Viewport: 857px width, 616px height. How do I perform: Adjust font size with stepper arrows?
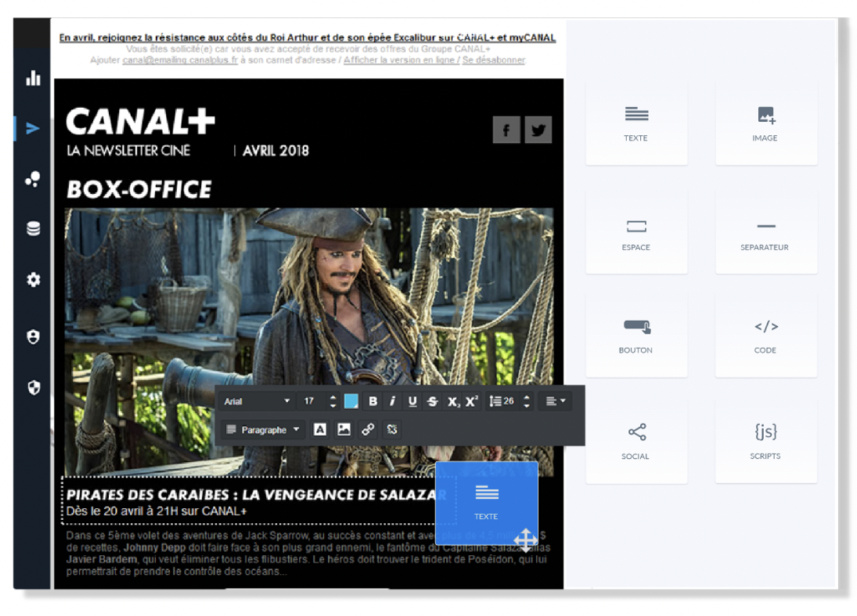pyautogui.click(x=333, y=401)
